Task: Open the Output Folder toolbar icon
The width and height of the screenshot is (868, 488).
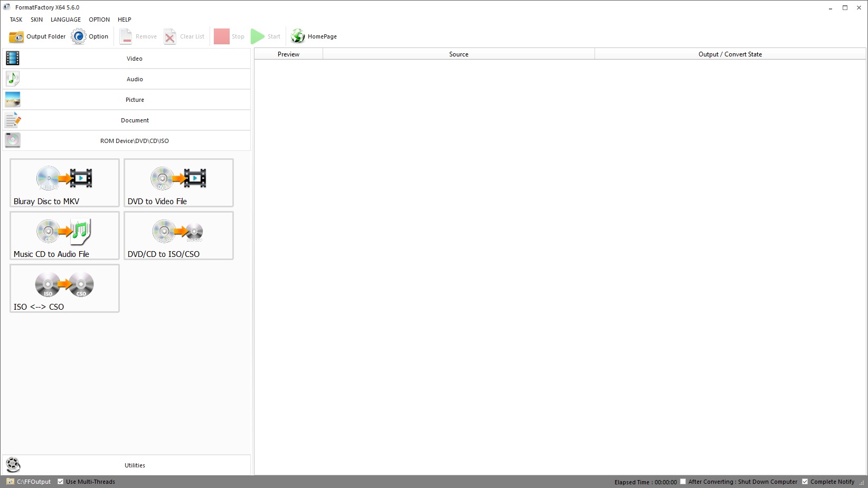Action: (16, 36)
